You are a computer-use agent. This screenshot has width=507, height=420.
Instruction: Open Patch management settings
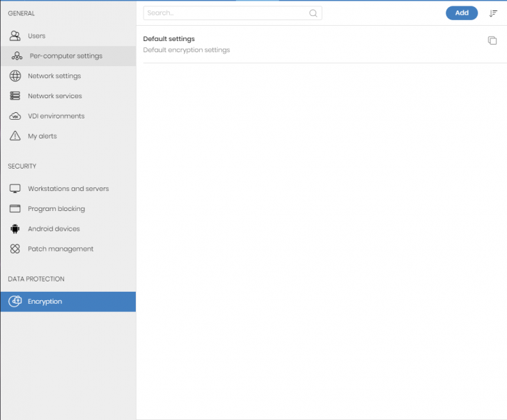(68, 249)
